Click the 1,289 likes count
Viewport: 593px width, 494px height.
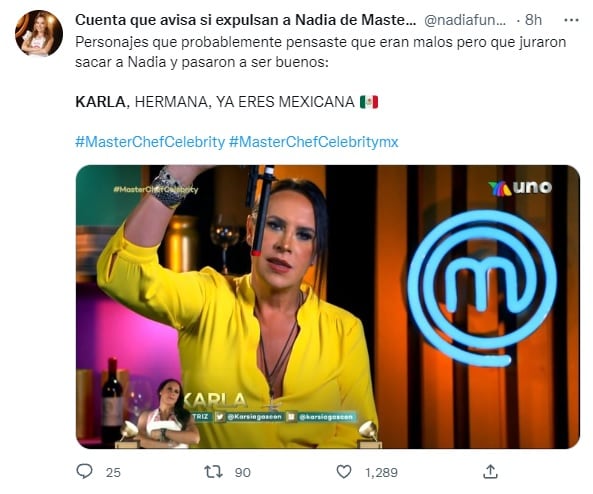tap(381, 472)
